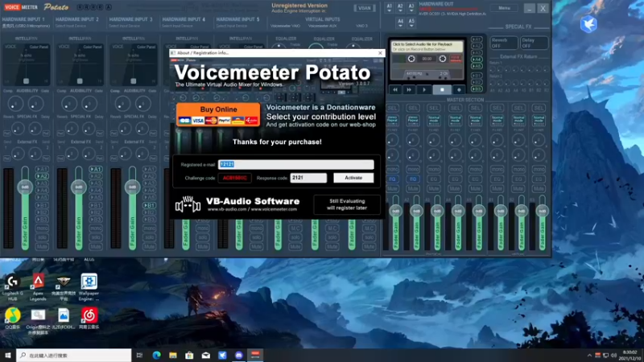Select input device for Hardware Input 3
This screenshot has height=362, width=644.
tap(125, 26)
